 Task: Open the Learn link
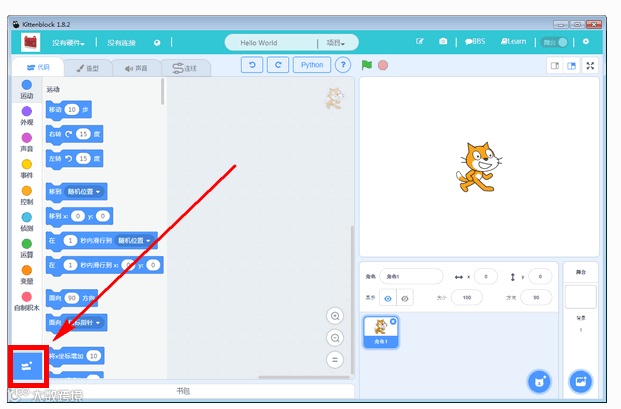click(513, 41)
